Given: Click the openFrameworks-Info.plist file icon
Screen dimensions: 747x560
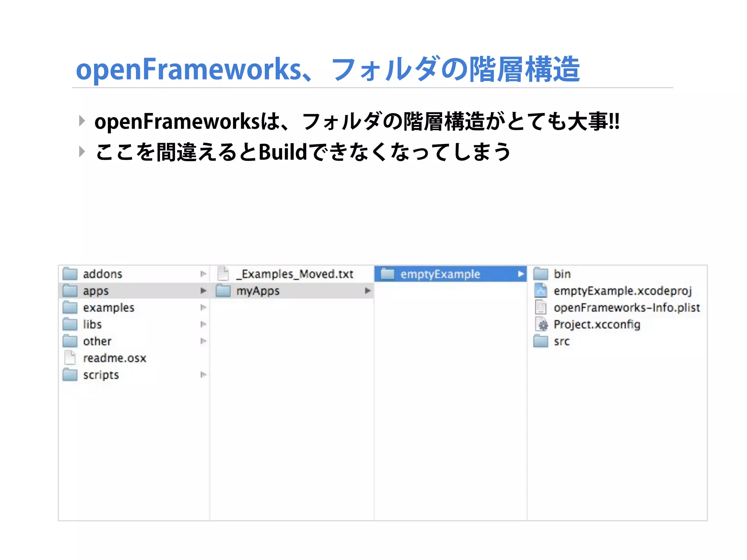Looking at the screenshot, I should [x=541, y=307].
